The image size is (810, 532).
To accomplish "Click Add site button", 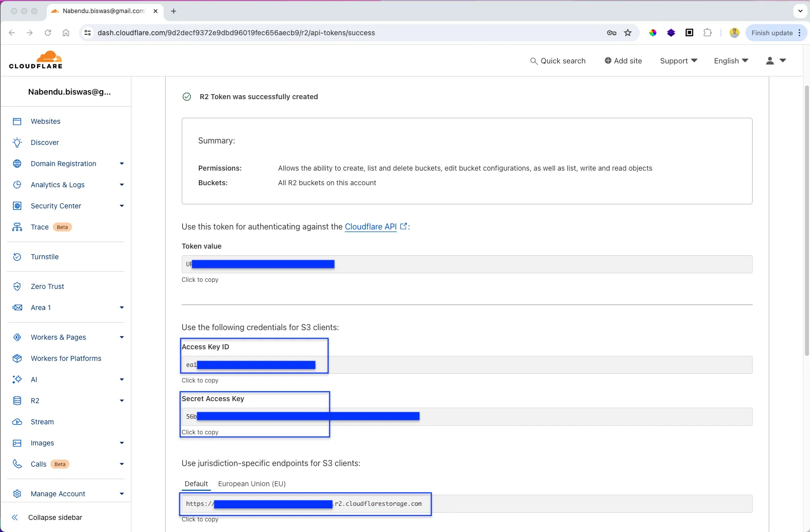I will [x=623, y=61].
